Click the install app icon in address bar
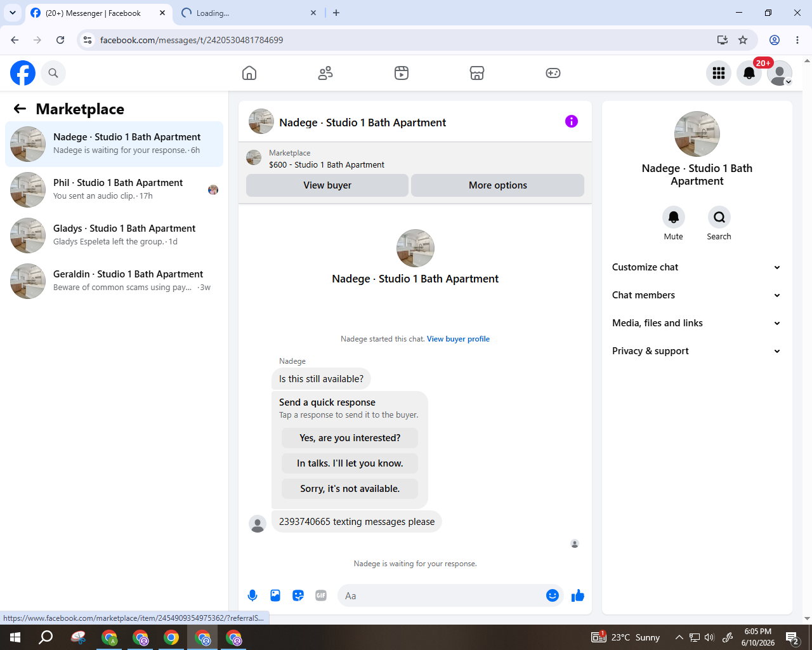This screenshot has width=812, height=650. pos(723,40)
